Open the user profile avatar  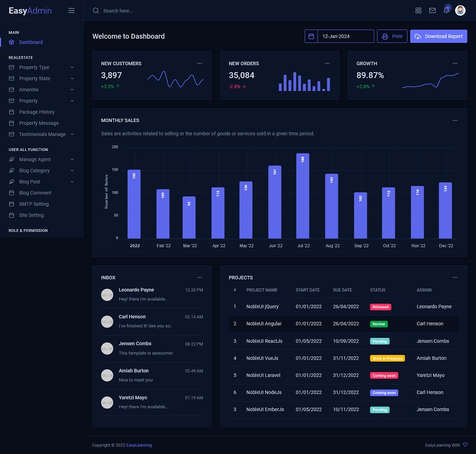click(x=460, y=10)
